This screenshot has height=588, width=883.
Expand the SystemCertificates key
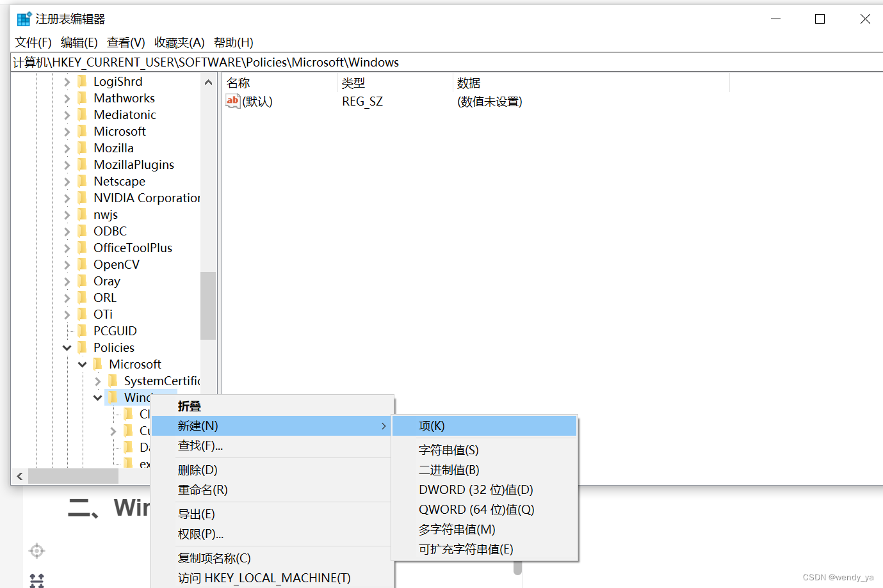coord(98,381)
